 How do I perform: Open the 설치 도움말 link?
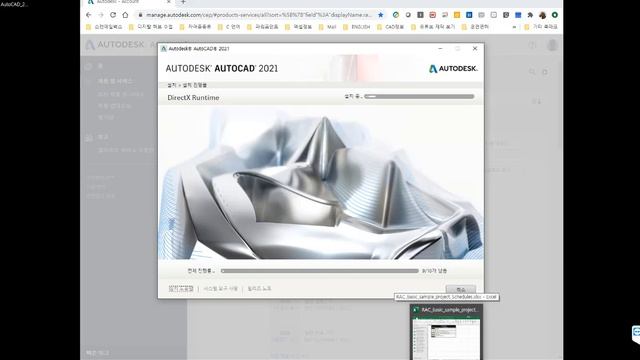tap(181, 288)
